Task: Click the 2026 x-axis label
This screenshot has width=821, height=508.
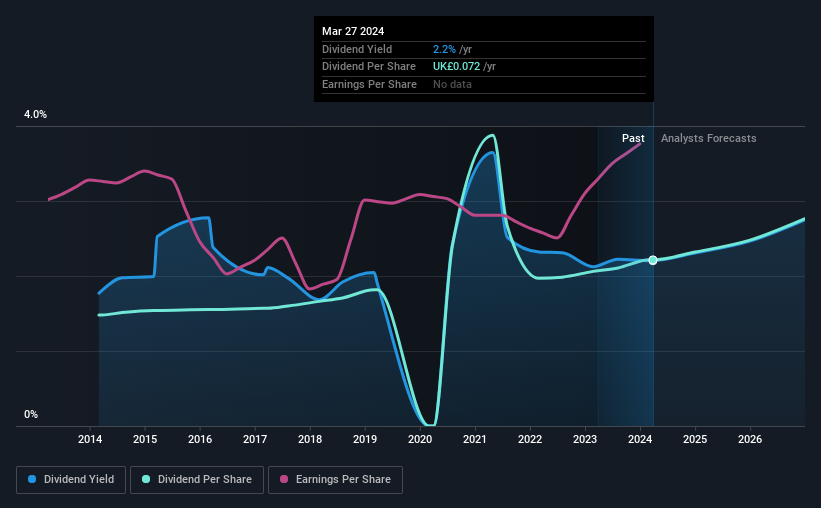Action: (750, 439)
